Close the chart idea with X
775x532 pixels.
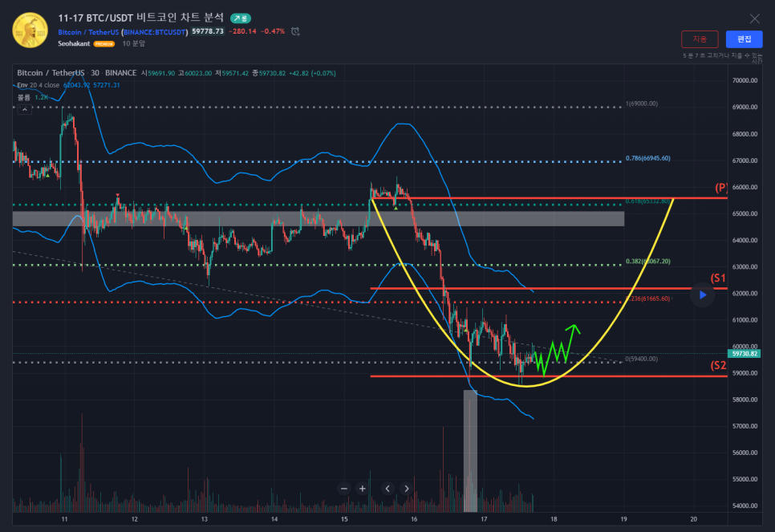(x=754, y=18)
